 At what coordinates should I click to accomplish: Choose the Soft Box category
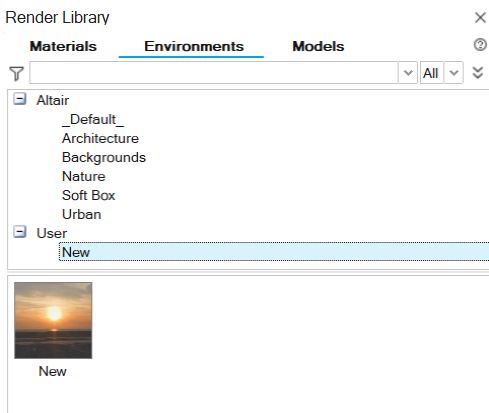click(89, 195)
